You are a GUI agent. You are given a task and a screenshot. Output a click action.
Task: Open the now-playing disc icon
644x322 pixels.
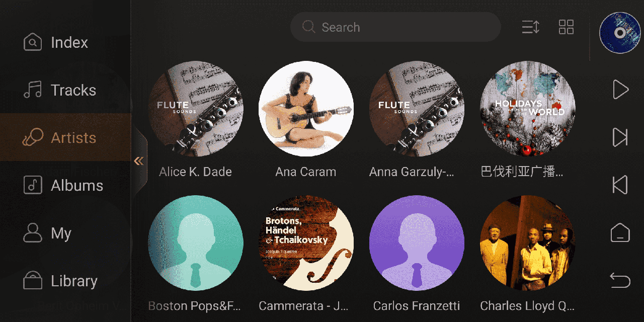[x=620, y=33]
